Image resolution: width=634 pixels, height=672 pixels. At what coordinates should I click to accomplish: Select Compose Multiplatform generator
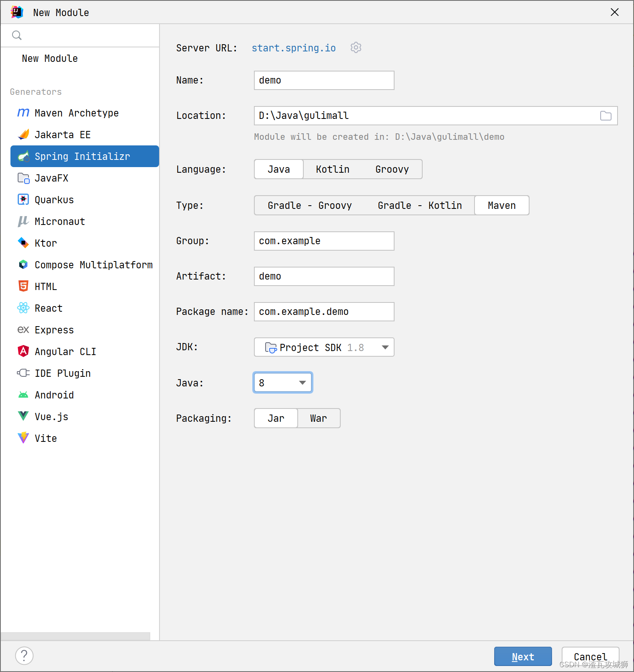point(85,265)
